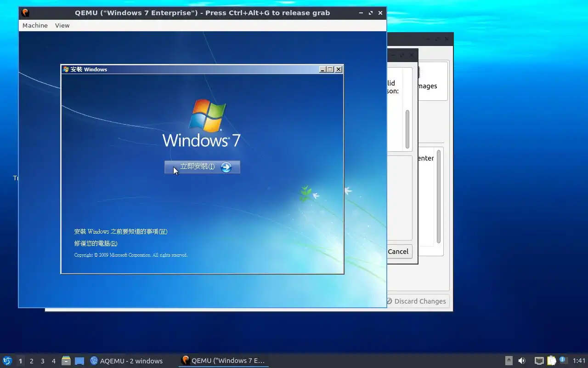The width and height of the screenshot is (588, 368).
Task: Open the View menu in QEMU window
Action: point(62,25)
